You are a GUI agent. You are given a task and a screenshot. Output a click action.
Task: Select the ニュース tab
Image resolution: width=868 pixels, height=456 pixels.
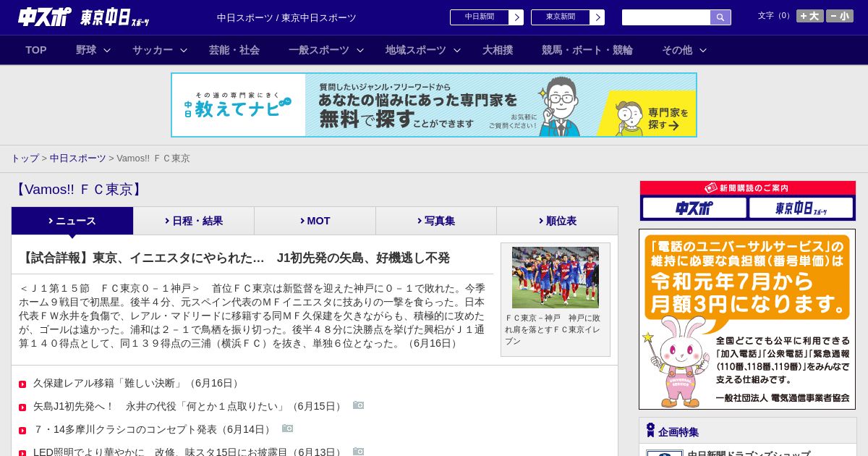pos(72,221)
